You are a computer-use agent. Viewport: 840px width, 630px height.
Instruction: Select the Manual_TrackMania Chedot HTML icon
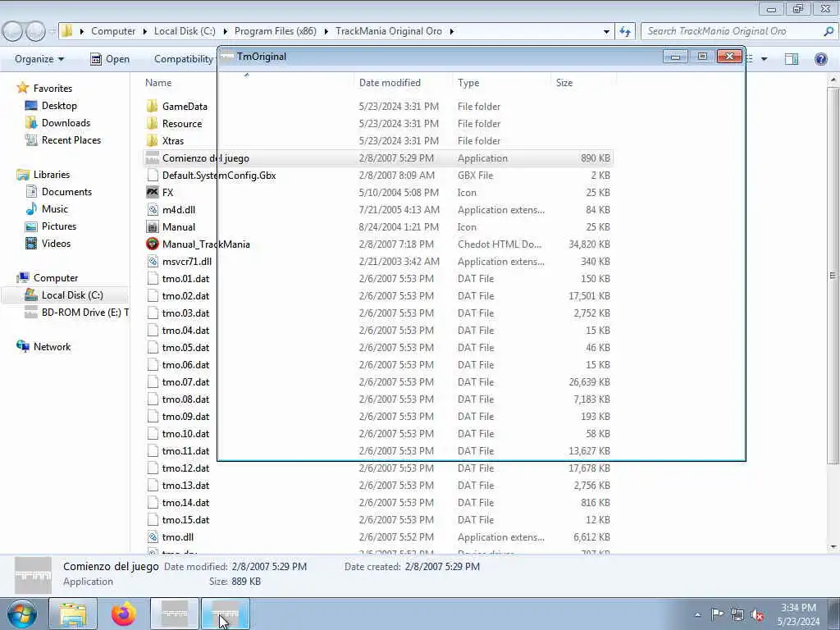pos(153,244)
